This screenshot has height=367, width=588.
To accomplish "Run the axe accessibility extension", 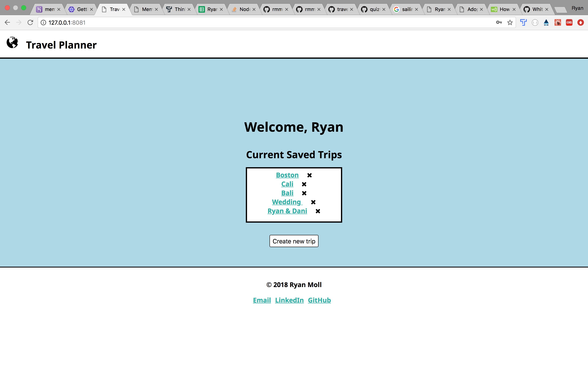I will point(546,22).
